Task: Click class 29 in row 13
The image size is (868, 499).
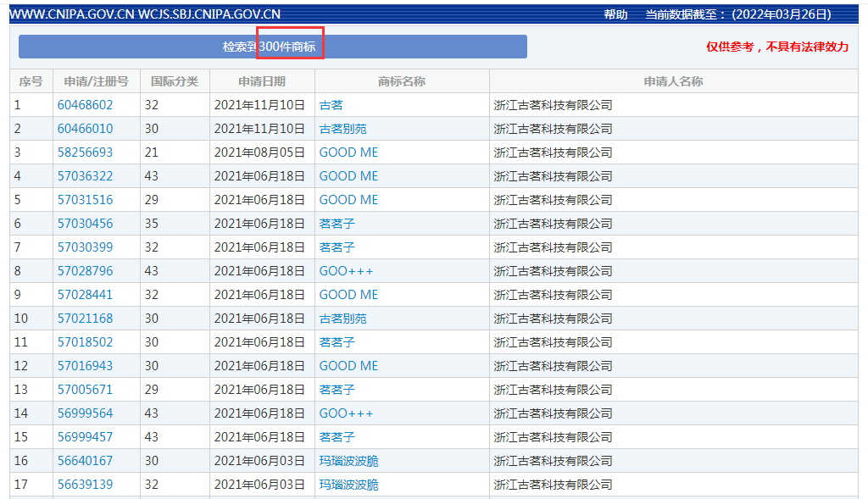Action: coord(152,390)
